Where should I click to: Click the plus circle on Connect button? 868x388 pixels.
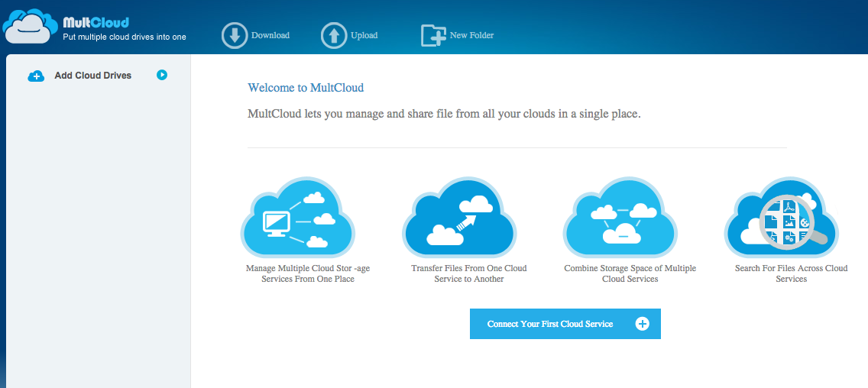[643, 324]
